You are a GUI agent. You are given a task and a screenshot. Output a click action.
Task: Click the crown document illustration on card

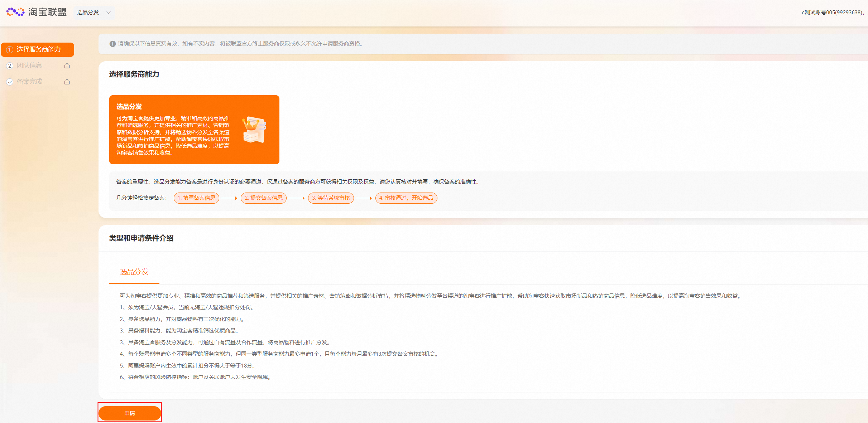point(254,130)
